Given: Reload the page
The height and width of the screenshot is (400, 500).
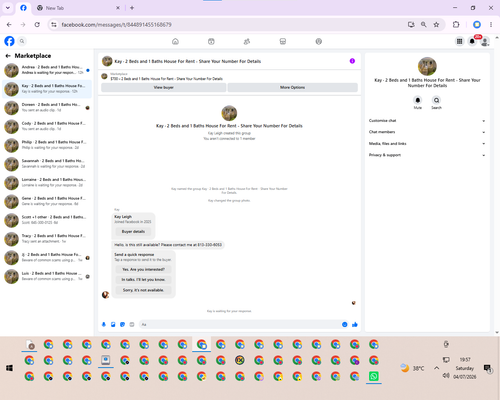Looking at the screenshot, I should (x=37, y=25).
